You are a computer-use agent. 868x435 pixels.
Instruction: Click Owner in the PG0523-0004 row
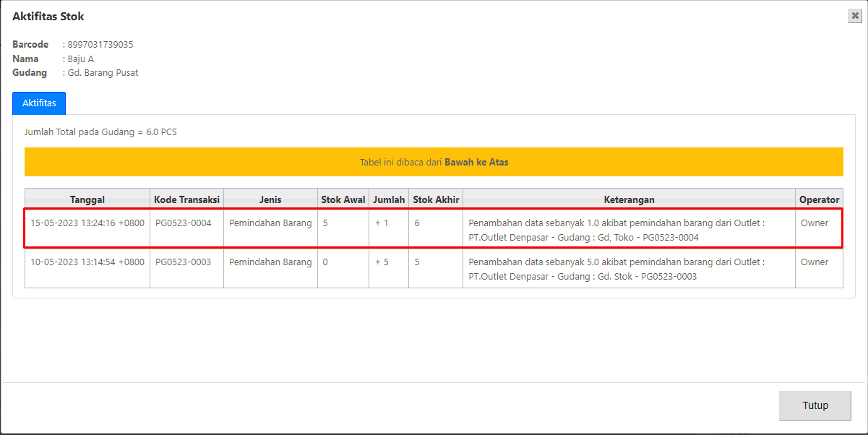pos(815,223)
